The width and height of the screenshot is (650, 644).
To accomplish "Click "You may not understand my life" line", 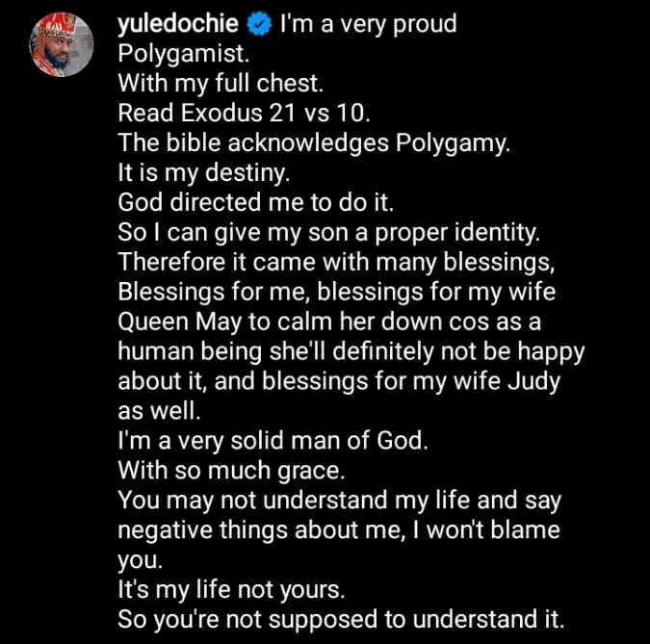I will (x=340, y=501).
